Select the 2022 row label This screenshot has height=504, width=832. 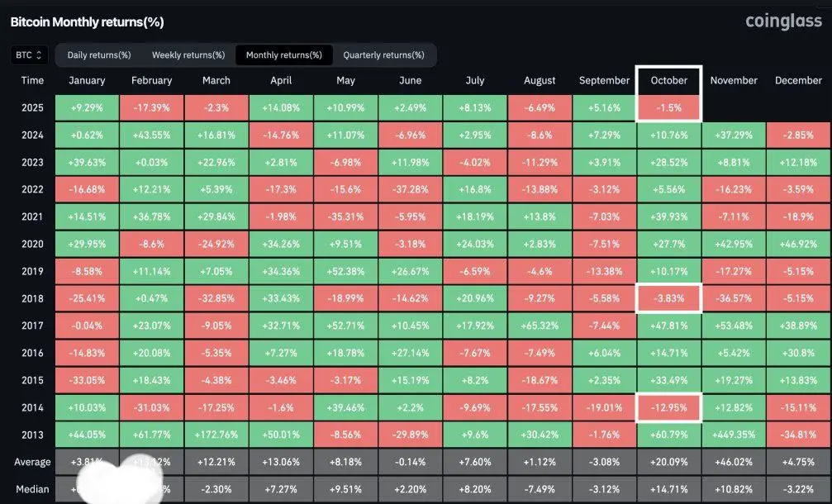click(x=32, y=189)
